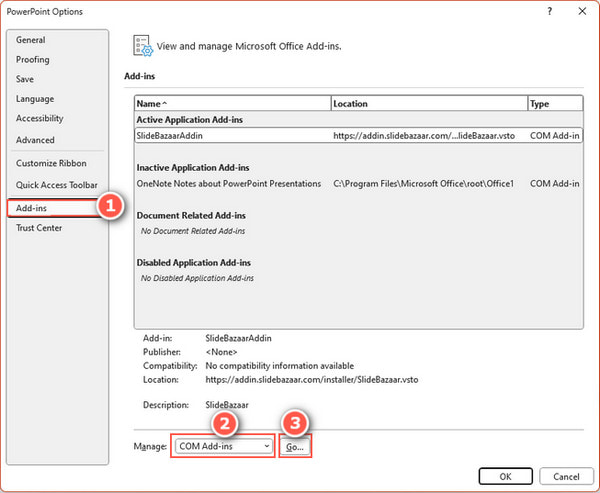Open Customize Ribbon settings
600x493 pixels.
click(51, 163)
